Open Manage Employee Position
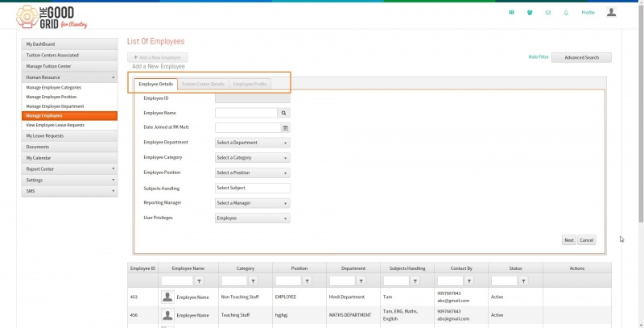644x328 pixels. pyautogui.click(x=69, y=97)
